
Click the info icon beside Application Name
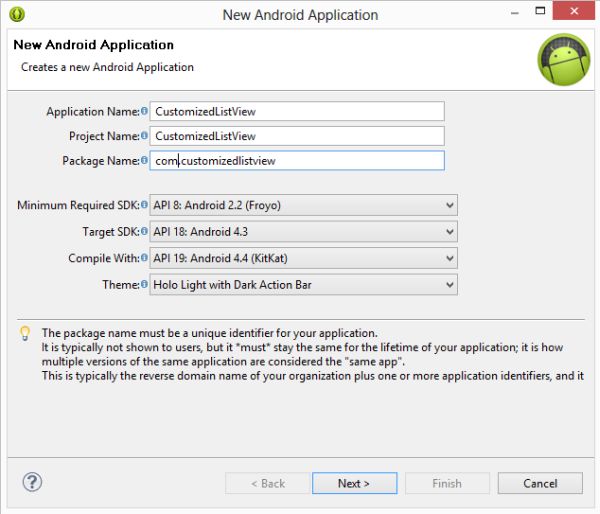[144, 111]
